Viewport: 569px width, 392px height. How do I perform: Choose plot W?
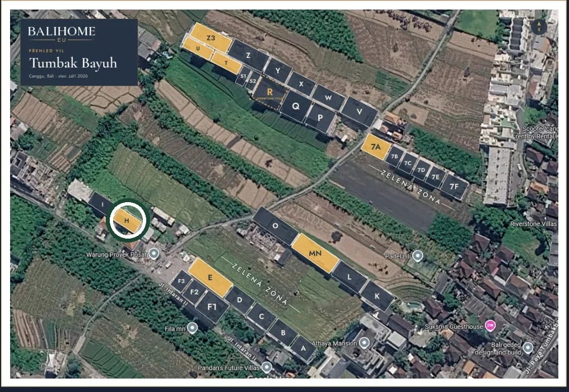coord(328,97)
